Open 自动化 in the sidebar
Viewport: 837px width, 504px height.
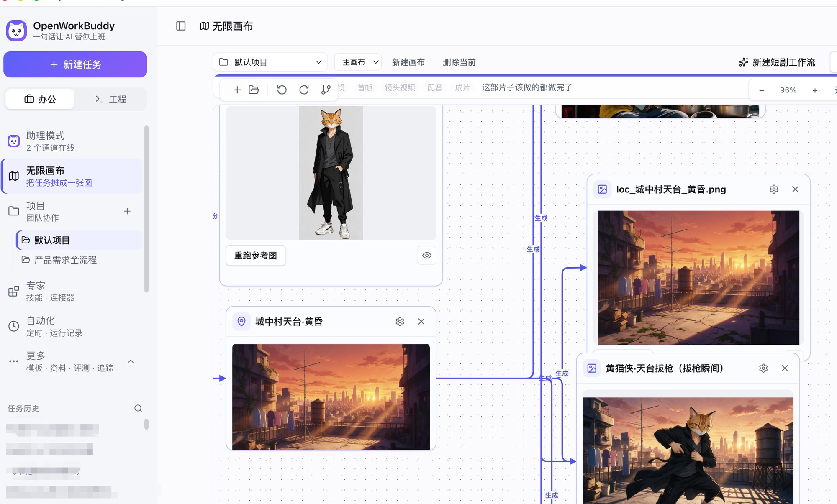72,326
